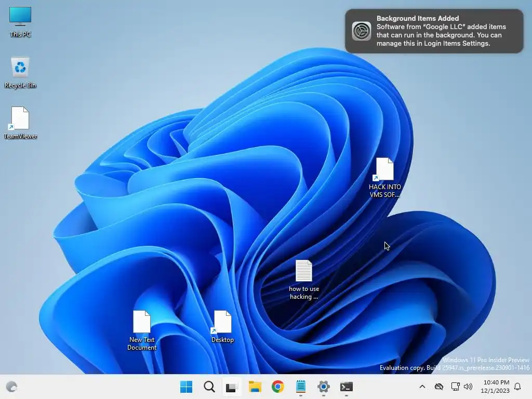Show hidden system tray icons
Image resolution: width=532 pixels, height=399 pixels.
tap(422, 387)
